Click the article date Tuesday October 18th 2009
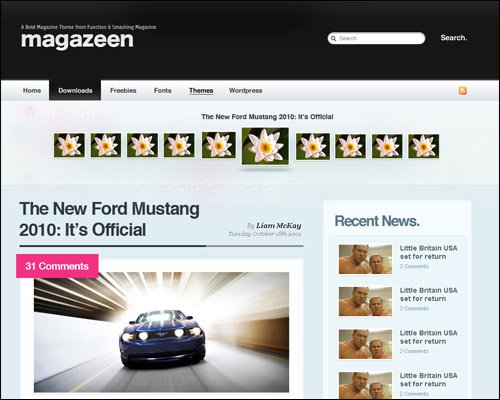Viewport: 500px width, 400px height. pos(264,234)
